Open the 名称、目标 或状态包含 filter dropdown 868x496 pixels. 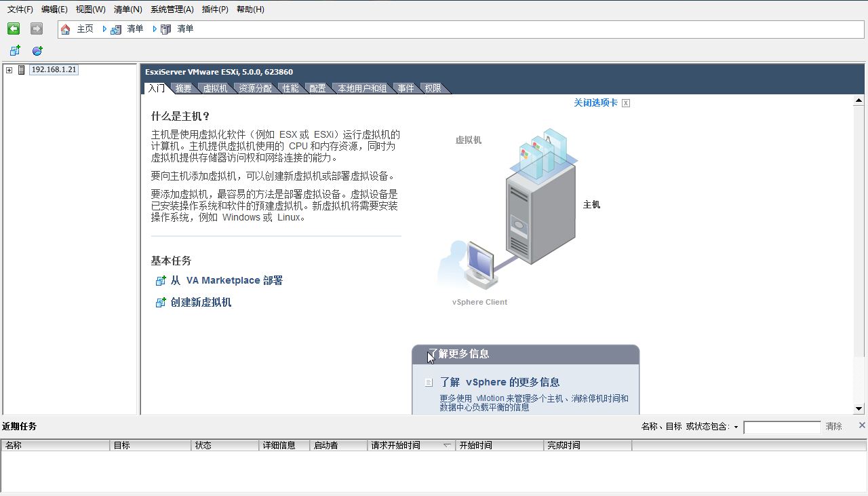pyautogui.click(x=736, y=427)
